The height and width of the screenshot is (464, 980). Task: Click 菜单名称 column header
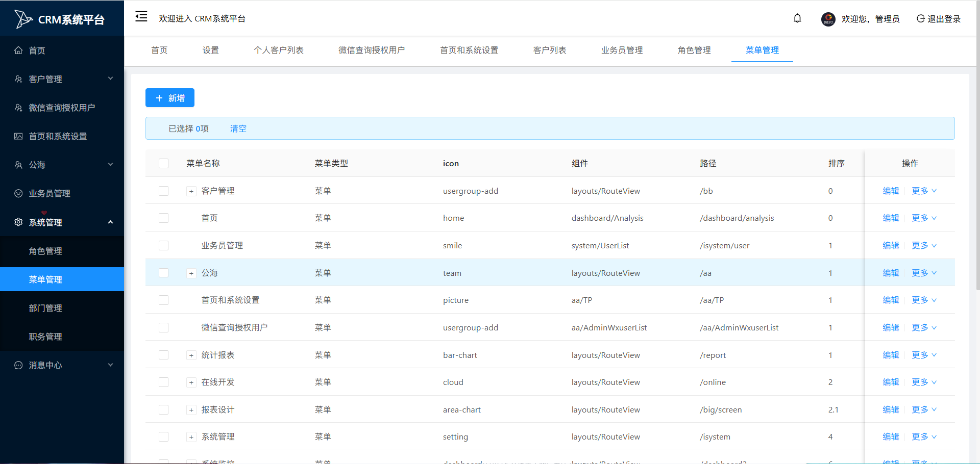tap(203, 163)
